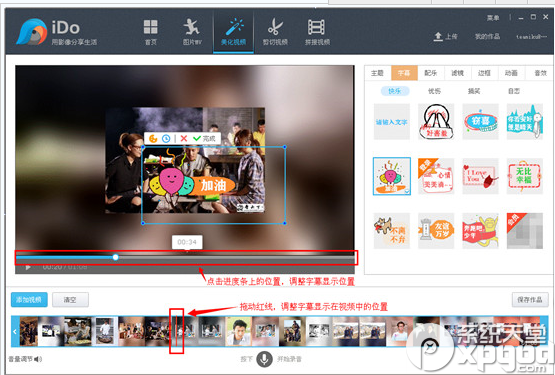Click the man in yellow timeline thumbnail
The height and width of the screenshot is (375, 555).
(239, 331)
